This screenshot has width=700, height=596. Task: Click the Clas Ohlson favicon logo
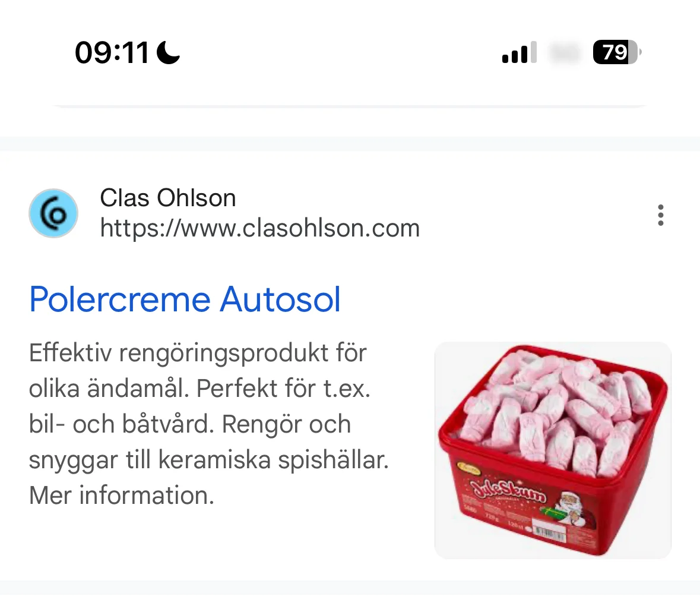pyautogui.click(x=53, y=213)
